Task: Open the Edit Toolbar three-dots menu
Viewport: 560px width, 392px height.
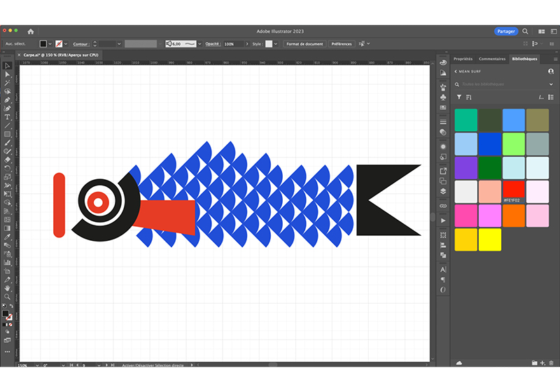Action: click(x=7, y=351)
